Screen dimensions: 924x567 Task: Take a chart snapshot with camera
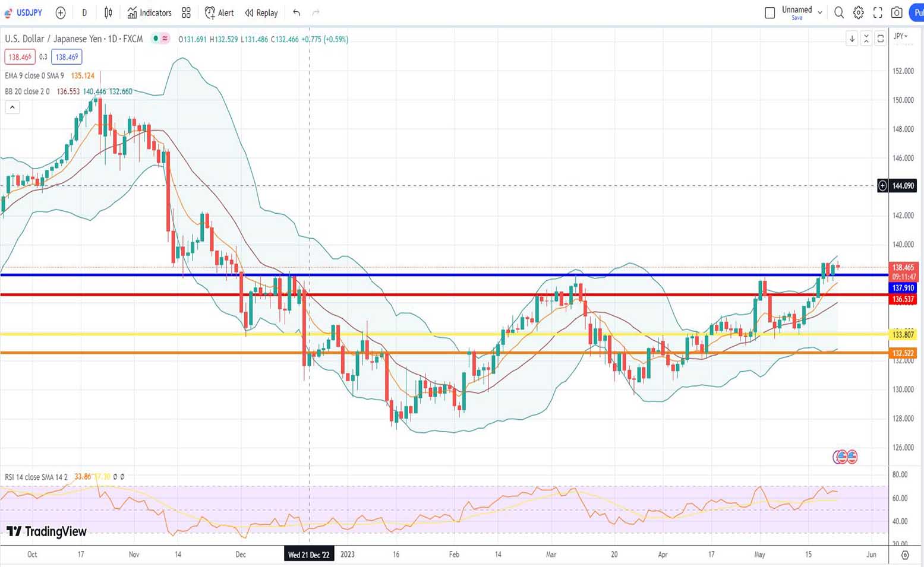[x=897, y=12]
